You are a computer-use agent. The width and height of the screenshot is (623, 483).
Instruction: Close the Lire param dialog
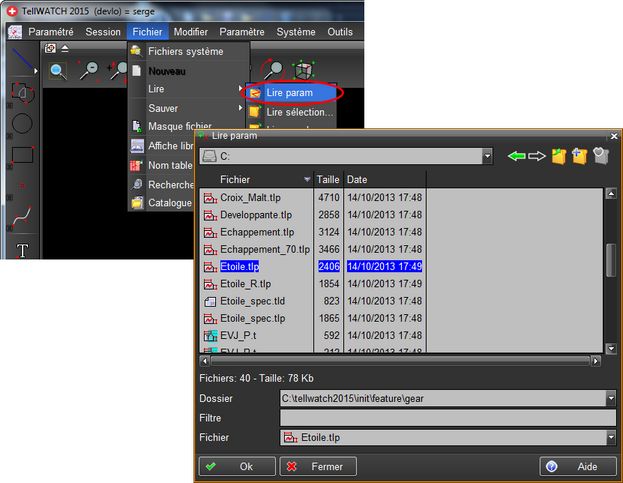point(614,136)
